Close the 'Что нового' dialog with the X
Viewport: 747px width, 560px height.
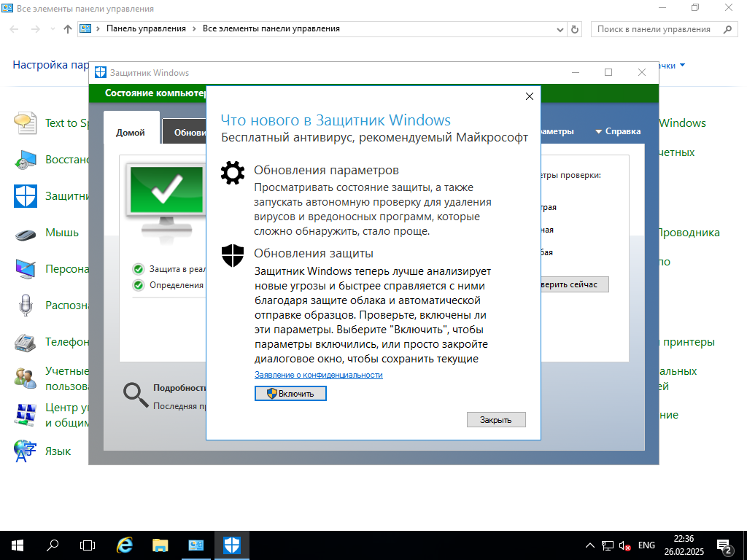click(x=530, y=97)
